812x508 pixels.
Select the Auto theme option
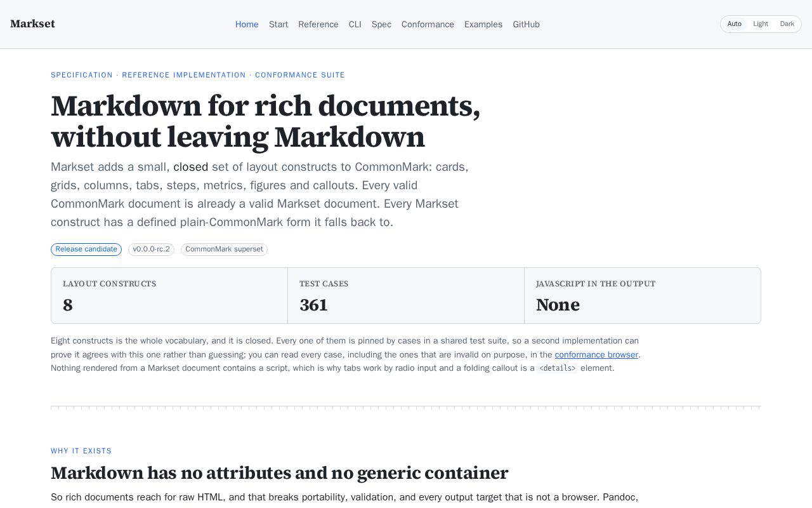[x=735, y=24]
